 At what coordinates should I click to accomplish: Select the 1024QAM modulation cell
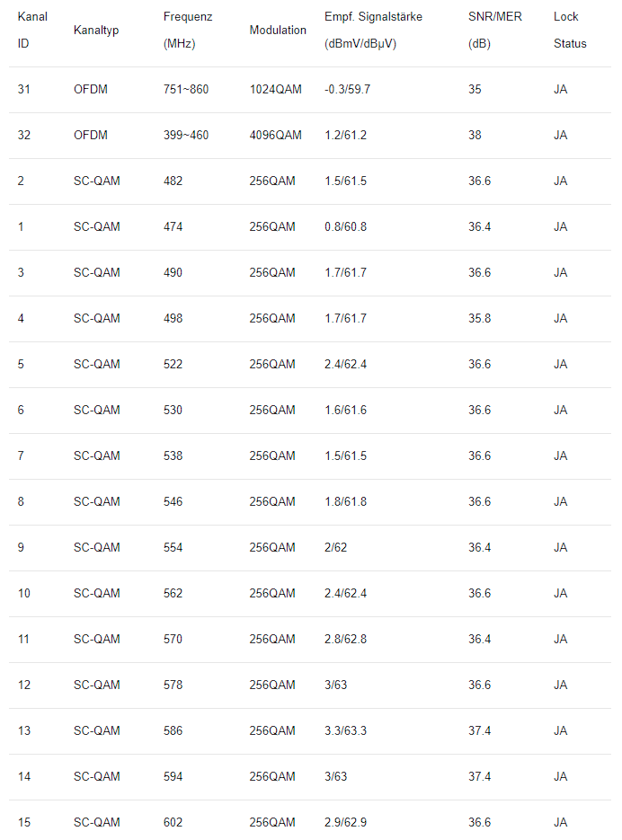click(275, 90)
